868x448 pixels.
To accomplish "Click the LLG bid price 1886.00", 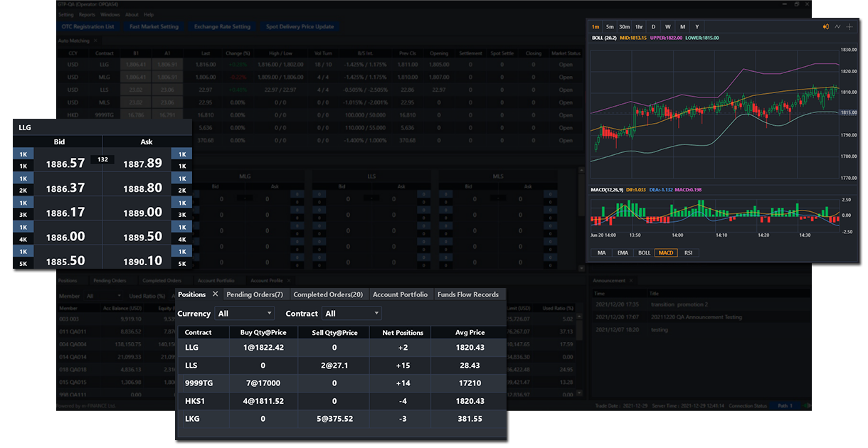I will [x=65, y=236].
